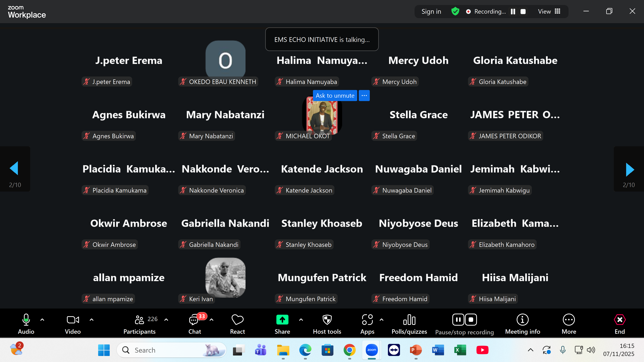This screenshot has width=644, height=362.
Task: Expand the Share options arrow
Action: tap(301, 320)
